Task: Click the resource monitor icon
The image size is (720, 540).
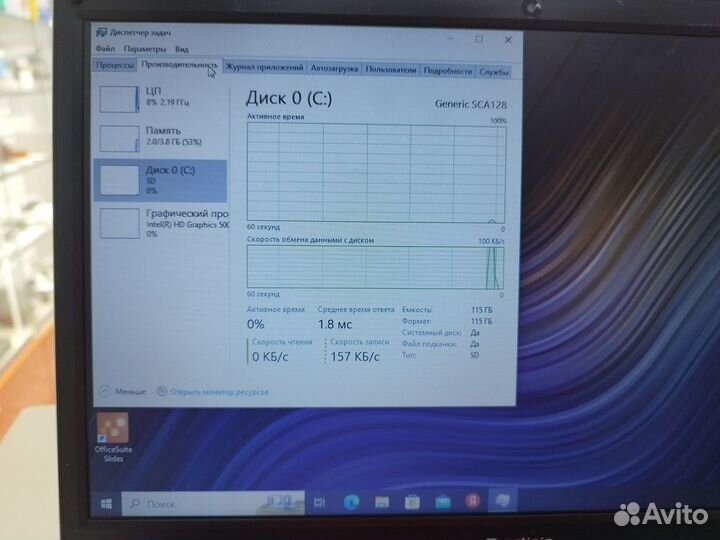Action: [x=162, y=391]
